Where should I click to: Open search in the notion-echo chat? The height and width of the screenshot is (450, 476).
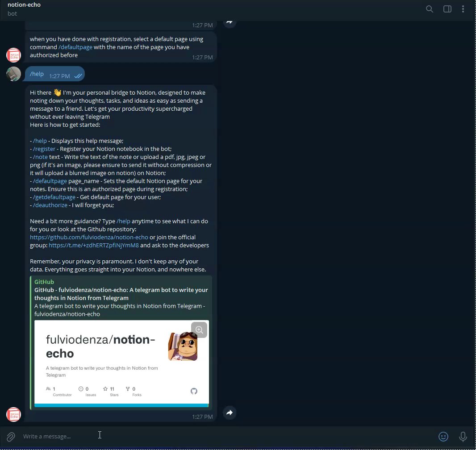point(429,9)
